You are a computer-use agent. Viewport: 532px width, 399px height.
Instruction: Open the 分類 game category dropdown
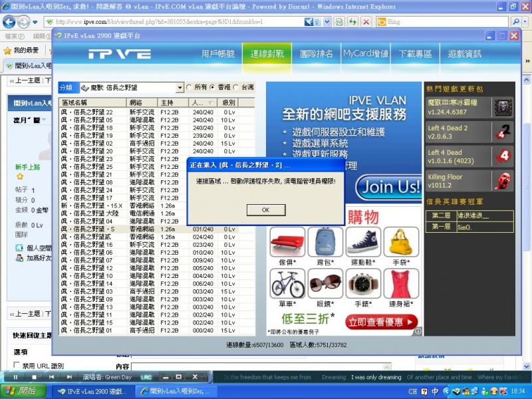(x=180, y=87)
